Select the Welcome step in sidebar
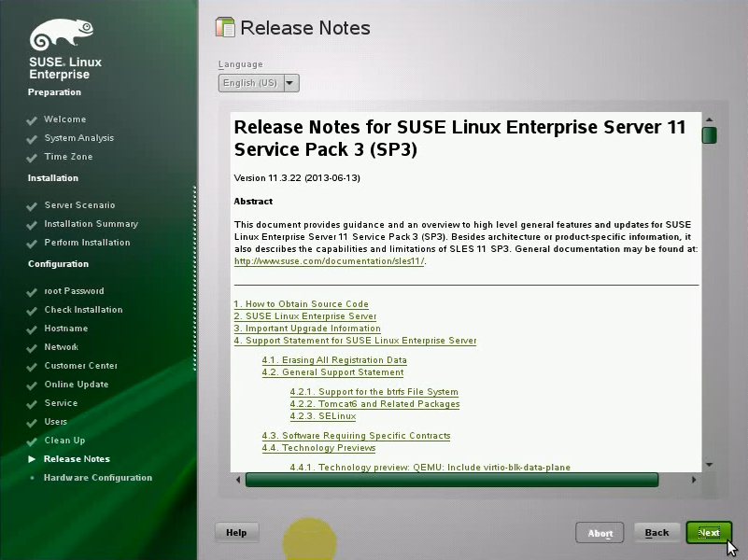This screenshot has width=748, height=560. point(64,119)
